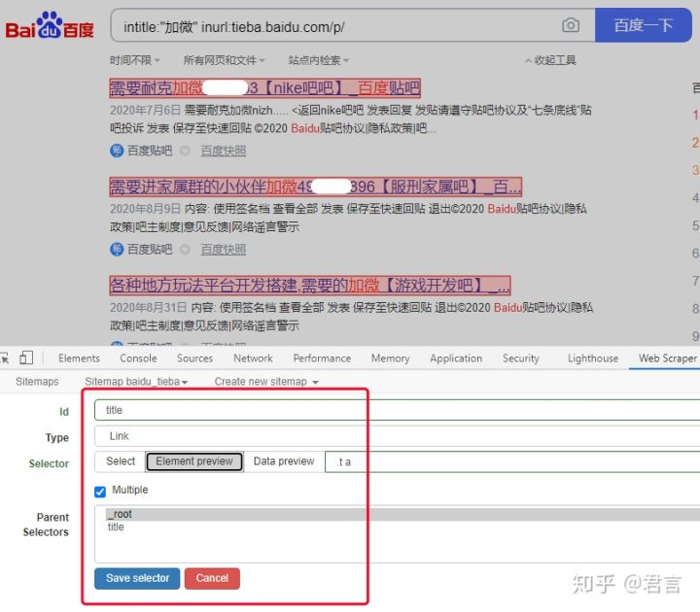Open the 服刑家属吧 result title link

click(316, 187)
